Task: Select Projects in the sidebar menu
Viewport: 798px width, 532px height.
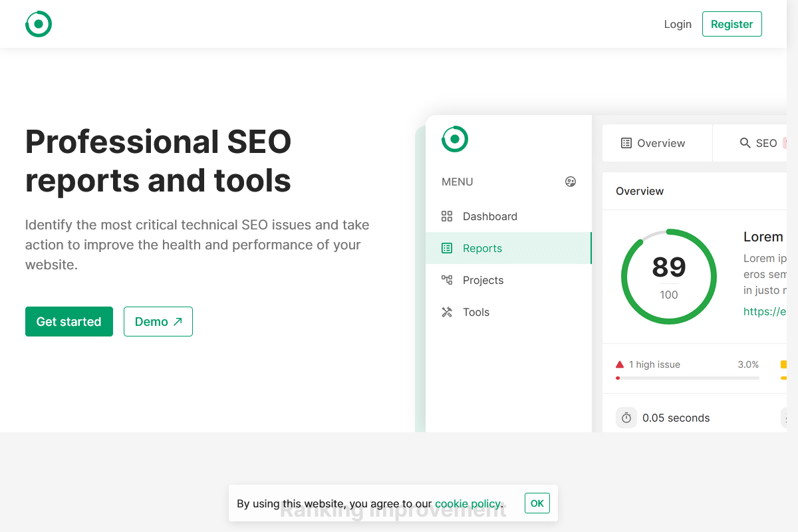Action: pos(483,280)
